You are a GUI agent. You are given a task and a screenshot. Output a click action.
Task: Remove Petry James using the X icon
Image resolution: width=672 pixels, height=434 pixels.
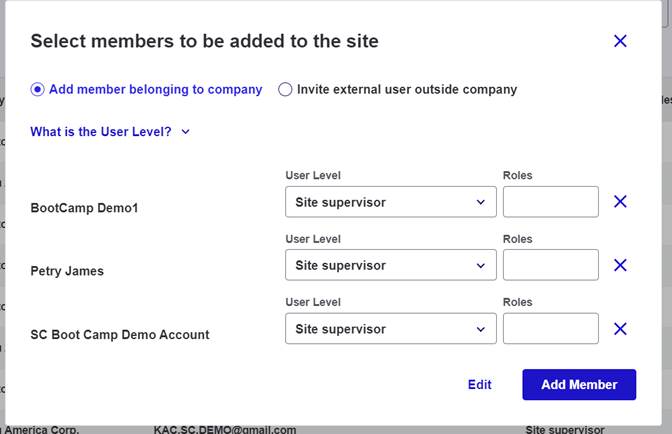point(620,265)
